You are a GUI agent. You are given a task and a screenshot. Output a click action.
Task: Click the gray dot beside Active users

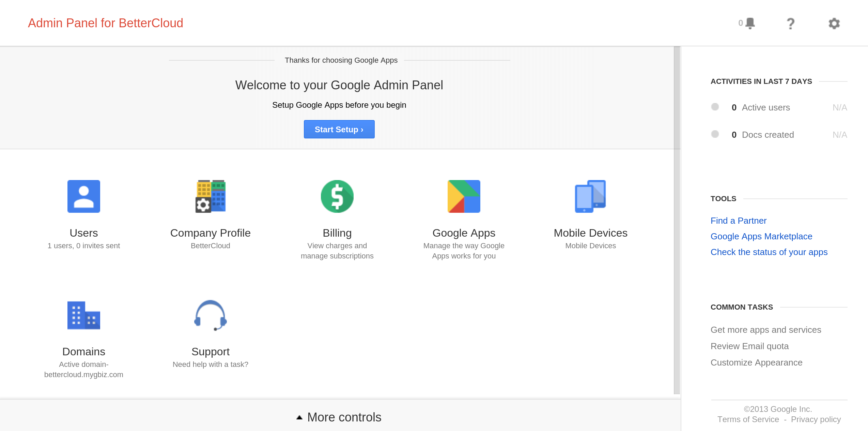tap(715, 107)
